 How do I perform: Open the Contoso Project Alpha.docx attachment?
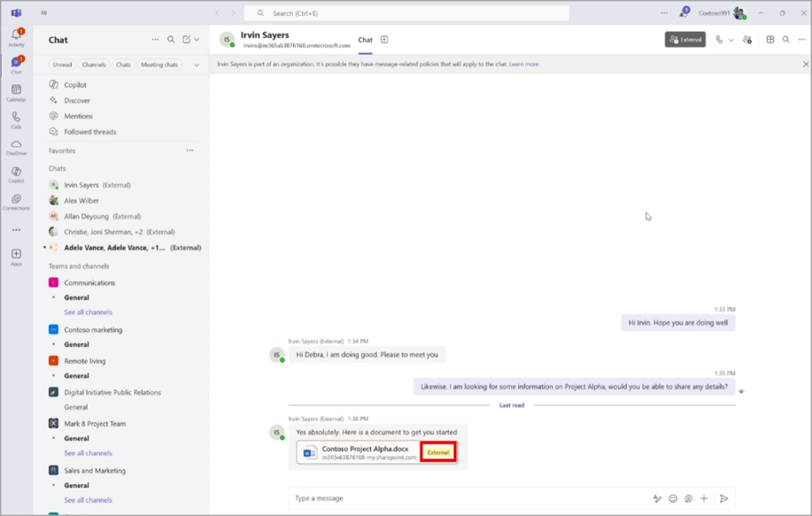[366, 451]
